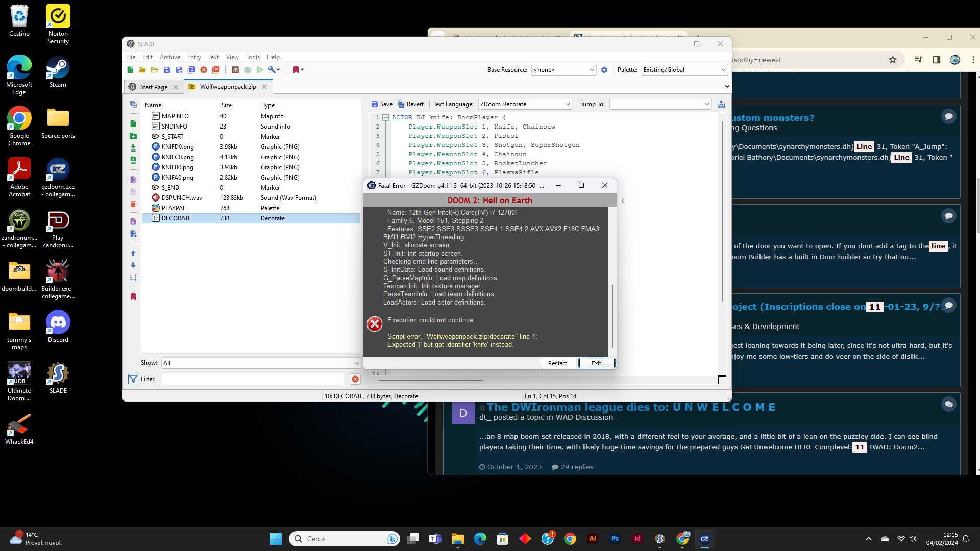
Task: Select the DSPUNCH.wav entry
Action: tap(251, 198)
